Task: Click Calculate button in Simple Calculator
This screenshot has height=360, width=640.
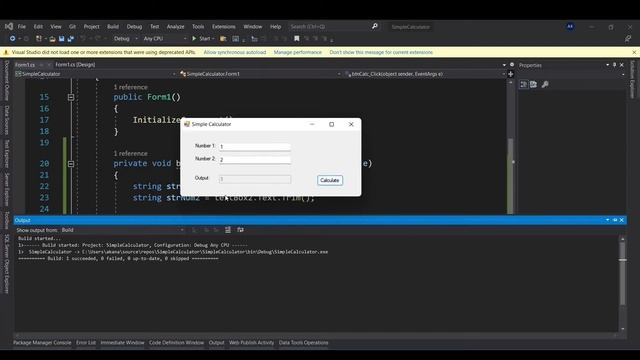Action: point(330,180)
